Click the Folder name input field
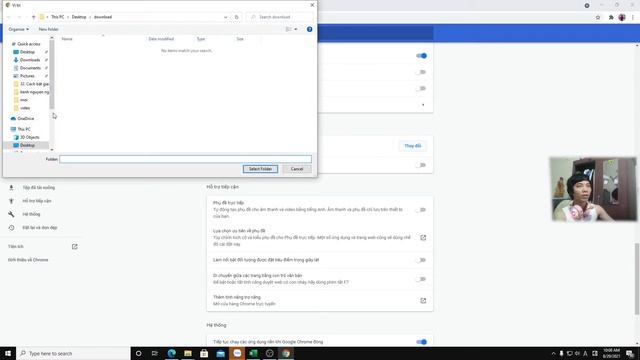Image resolution: width=640 pixels, height=360 pixels. [x=185, y=159]
